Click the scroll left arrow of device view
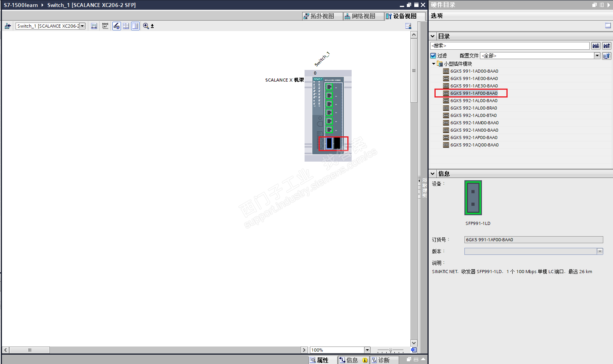 click(x=5, y=350)
